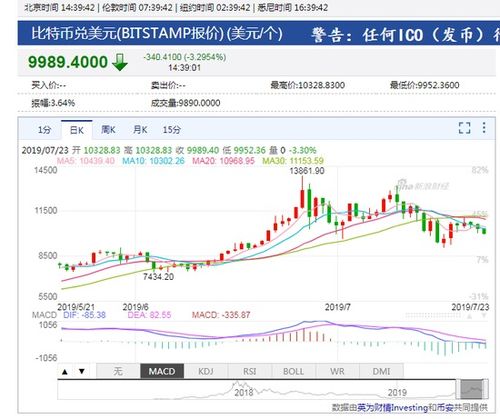Click the 2019/7/23 date axis label
Screen dimensions: 500x419
click(470, 307)
